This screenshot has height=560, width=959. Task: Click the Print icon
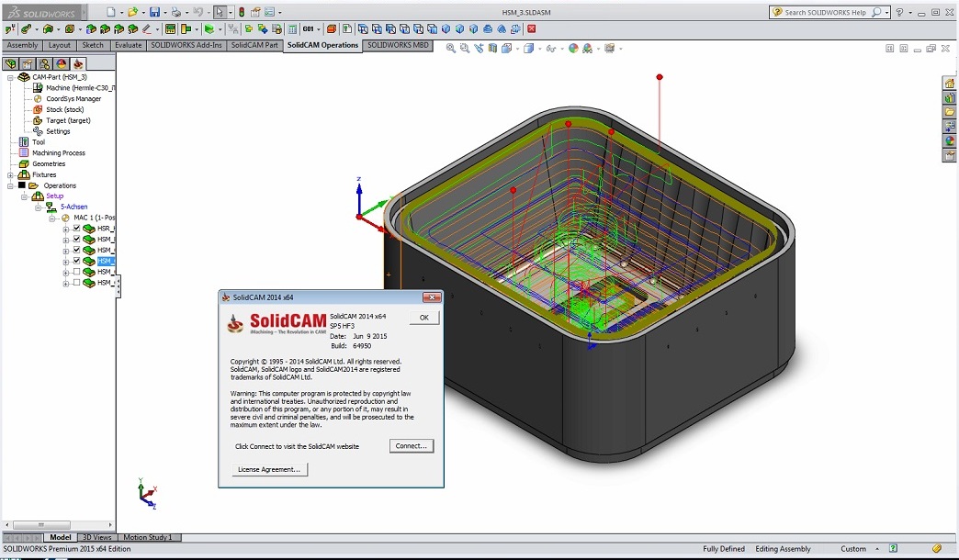[176, 12]
